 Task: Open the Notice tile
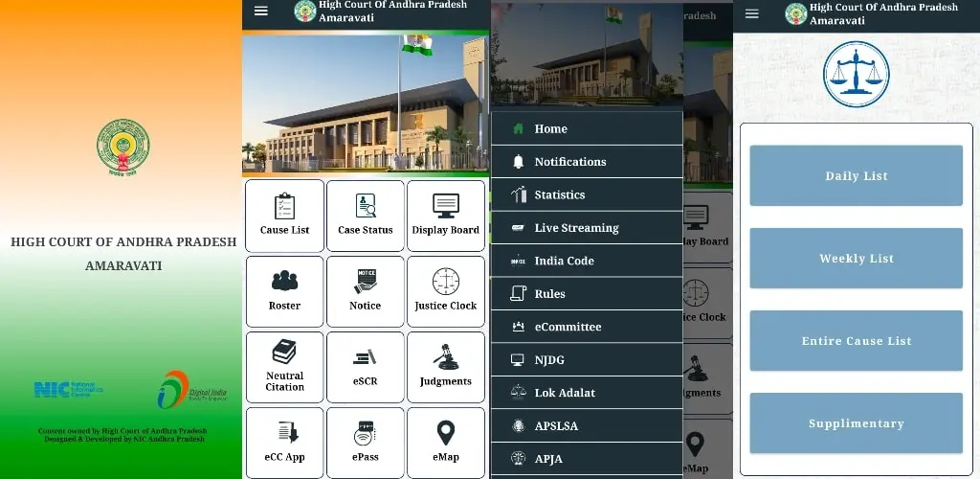(365, 291)
